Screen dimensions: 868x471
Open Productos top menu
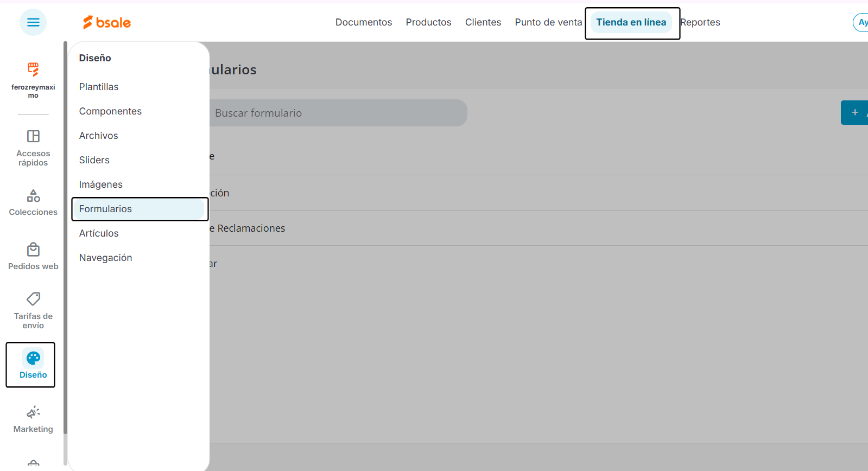pyautogui.click(x=428, y=22)
